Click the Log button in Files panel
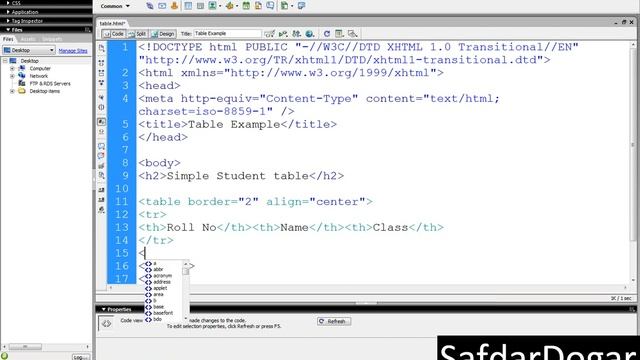Image resolution: width=640 pixels, height=360 pixels. pyautogui.click(x=80, y=357)
